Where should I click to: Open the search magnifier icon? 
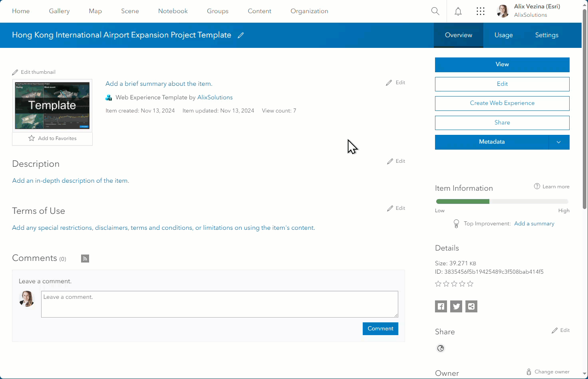435,11
